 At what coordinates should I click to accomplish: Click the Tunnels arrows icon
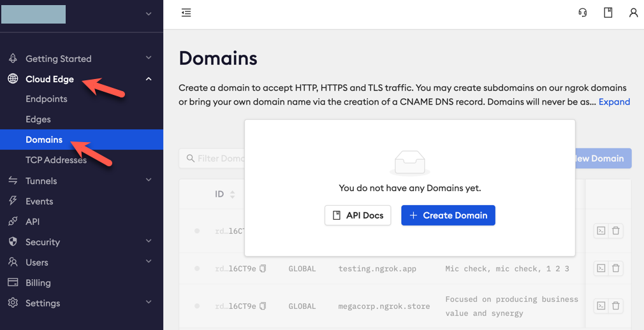point(13,180)
